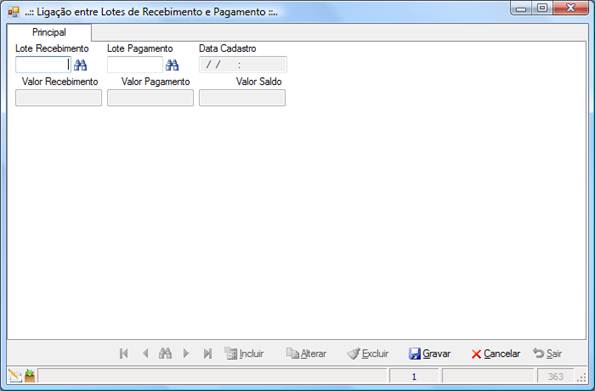Click the Valor Saldo field
Viewport: 595px width, 391px height.
coord(242,98)
